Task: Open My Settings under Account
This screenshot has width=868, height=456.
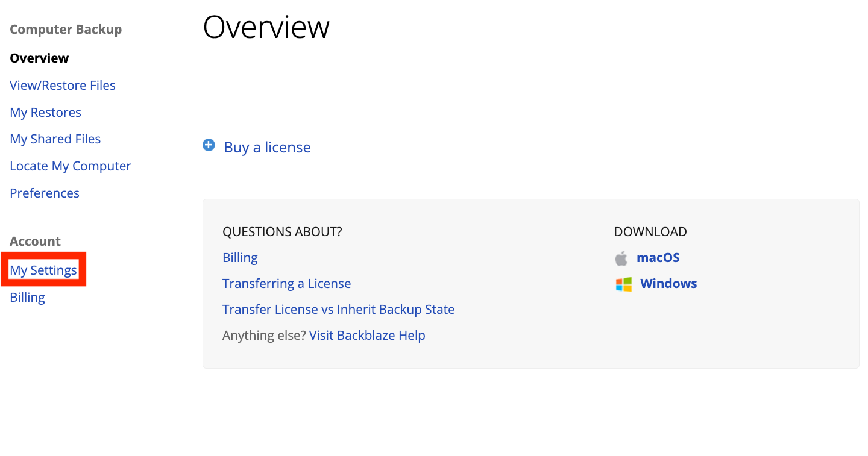Action: click(x=43, y=270)
